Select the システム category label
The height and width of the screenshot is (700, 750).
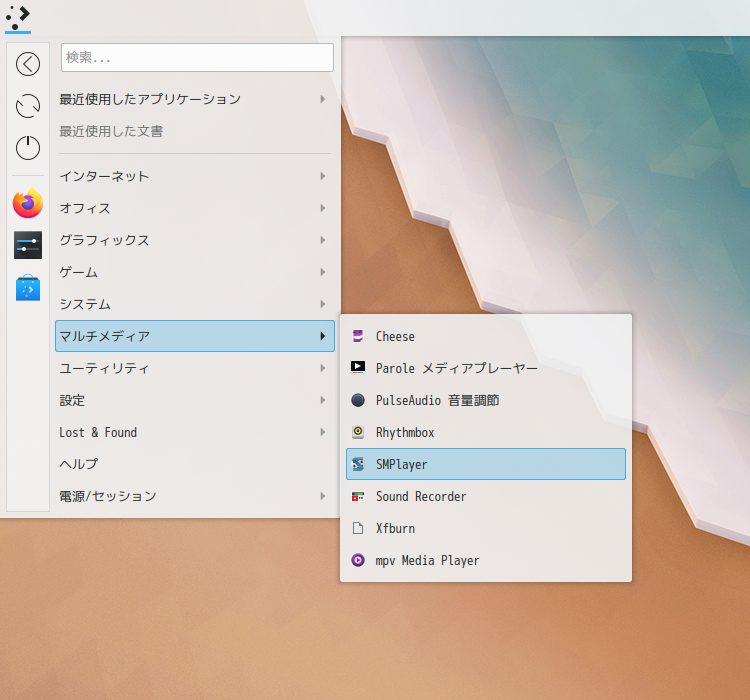[x=85, y=304]
